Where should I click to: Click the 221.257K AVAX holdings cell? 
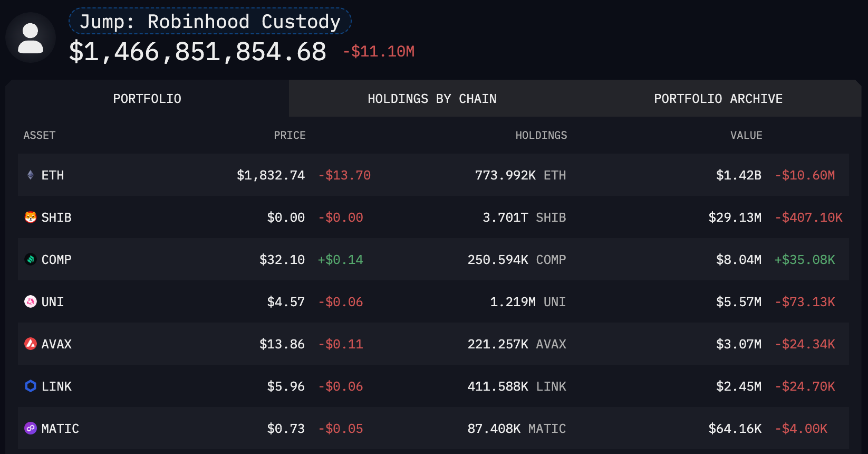click(517, 344)
